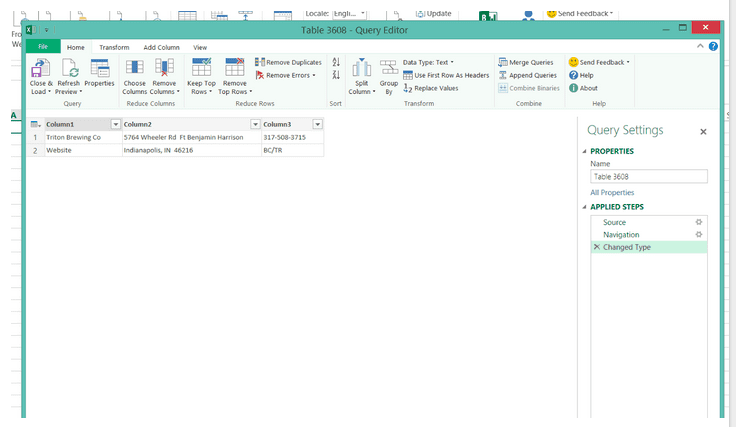Click the 'BC/TR' cell
Screen dimensions: 736x427
[x=292, y=150]
